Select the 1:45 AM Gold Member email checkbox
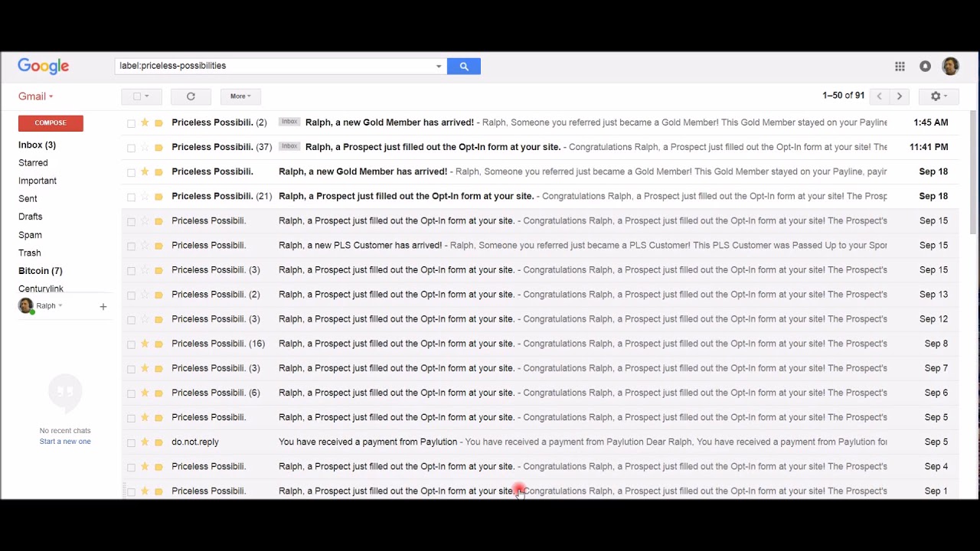 (x=131, y=123)
